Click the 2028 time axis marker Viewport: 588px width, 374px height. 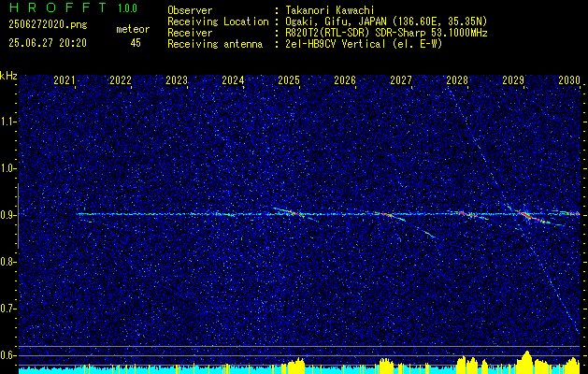(457, 80)
